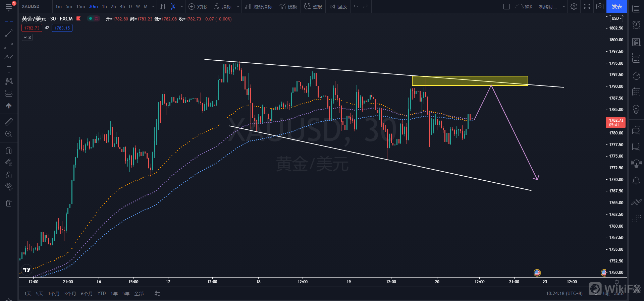644x301 pixels.
Task: Select the YTD date range
Action: tap(102, 294)
